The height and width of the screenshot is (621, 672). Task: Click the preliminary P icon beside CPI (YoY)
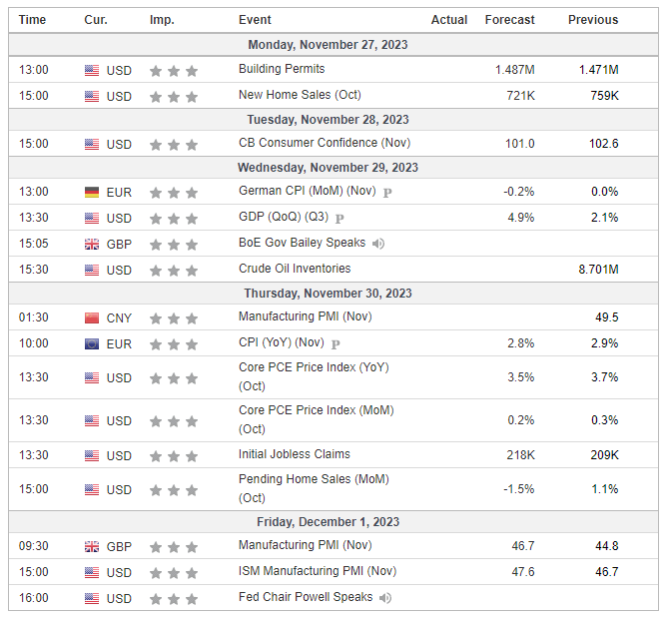[335, 343]
